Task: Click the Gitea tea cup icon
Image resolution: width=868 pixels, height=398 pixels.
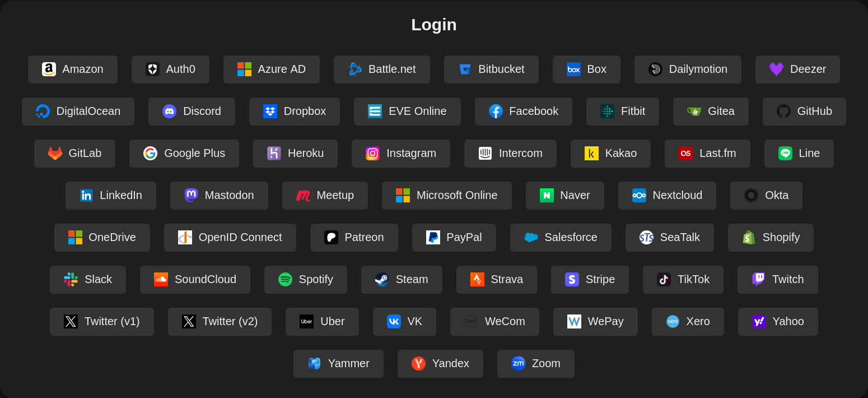Action: pos(694,112)
